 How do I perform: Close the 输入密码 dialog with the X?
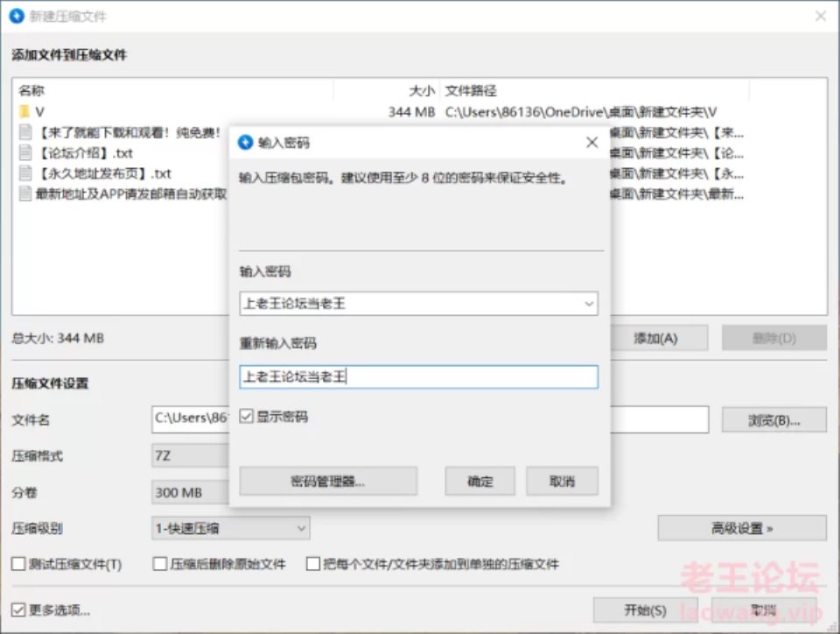pyautogui.click(x=592, y=142)
